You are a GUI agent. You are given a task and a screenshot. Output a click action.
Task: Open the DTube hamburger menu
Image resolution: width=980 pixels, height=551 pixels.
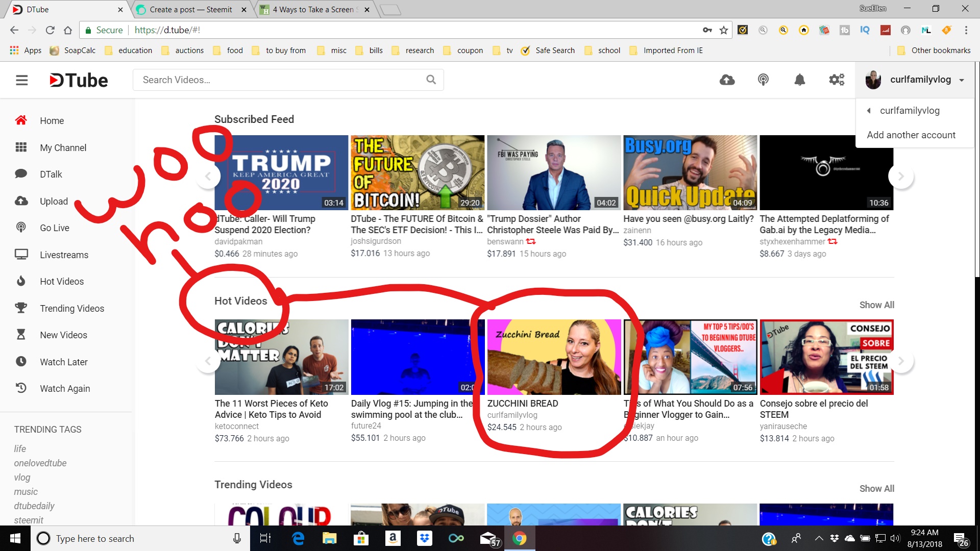21,80
